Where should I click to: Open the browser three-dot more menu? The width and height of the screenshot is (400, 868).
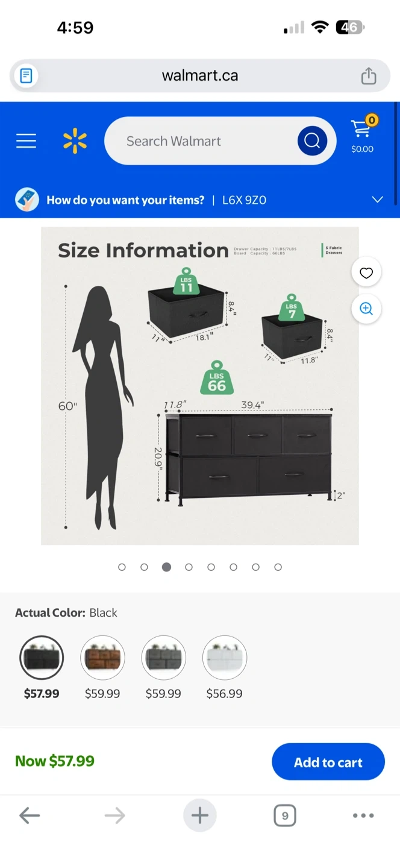pyautogui.click(x=363, y=816)
